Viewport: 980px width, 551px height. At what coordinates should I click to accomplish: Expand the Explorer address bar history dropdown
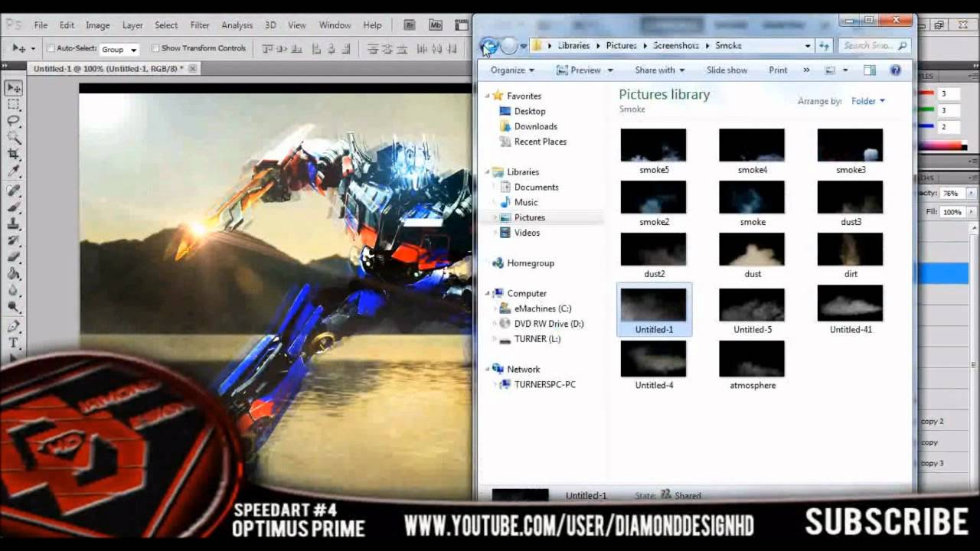click(x=807, y=46)
